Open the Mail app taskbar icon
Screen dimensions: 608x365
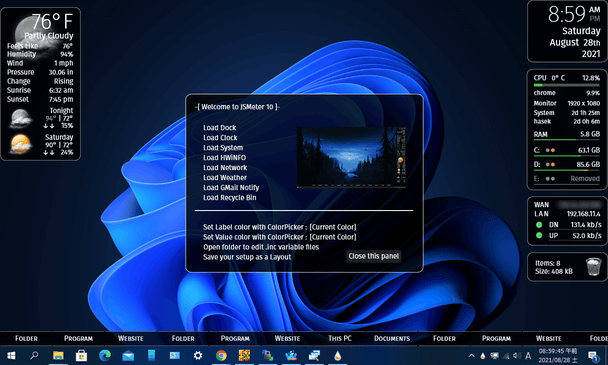pyautogui.click(x=128, y=355)
